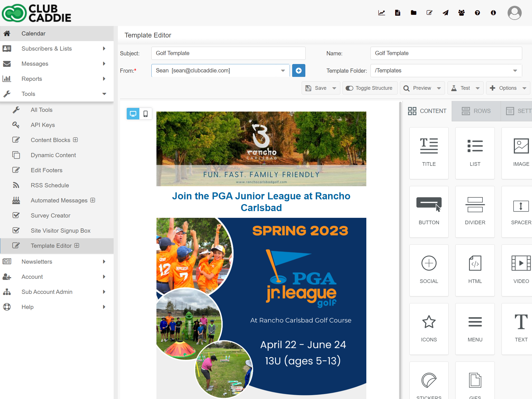Open Edit Footers menu item
The width and height of the screenshot is (532, 399).
tap(57, 170)
